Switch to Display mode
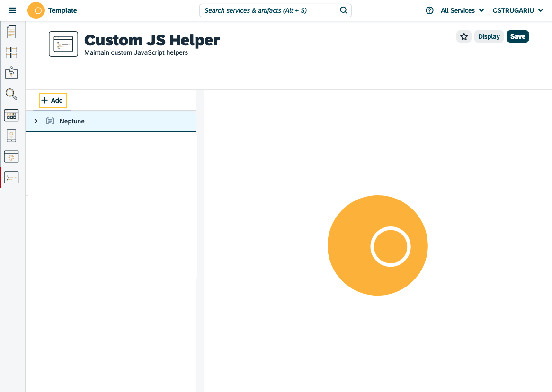This screenshot has width=552, height=392. 489,36
